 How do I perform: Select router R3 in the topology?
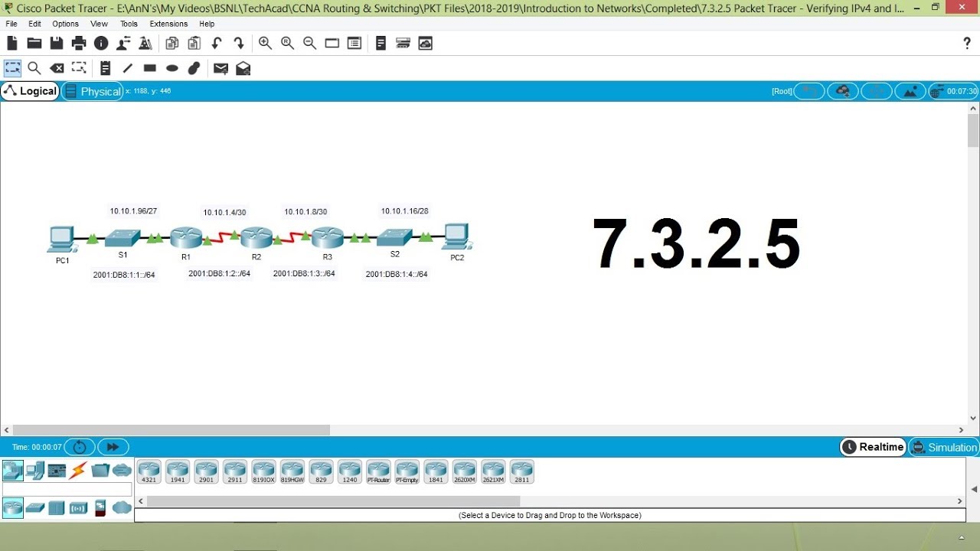[x=328, y=237]
